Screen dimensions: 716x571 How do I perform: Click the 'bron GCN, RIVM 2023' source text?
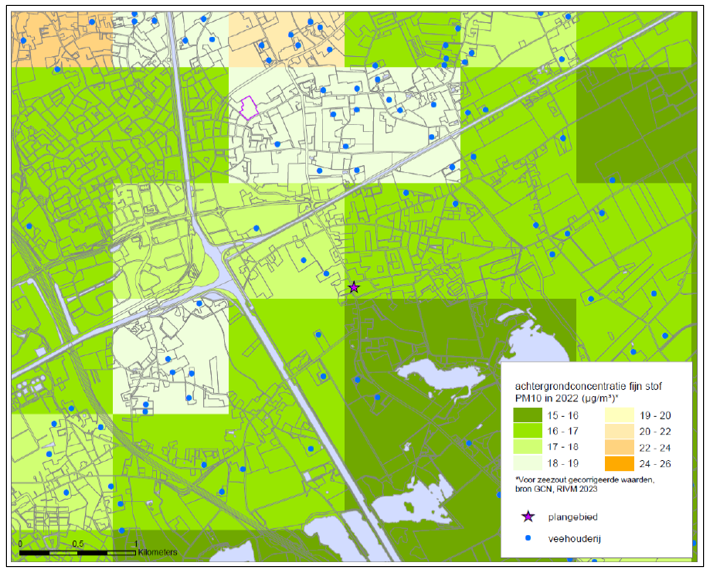556,489
